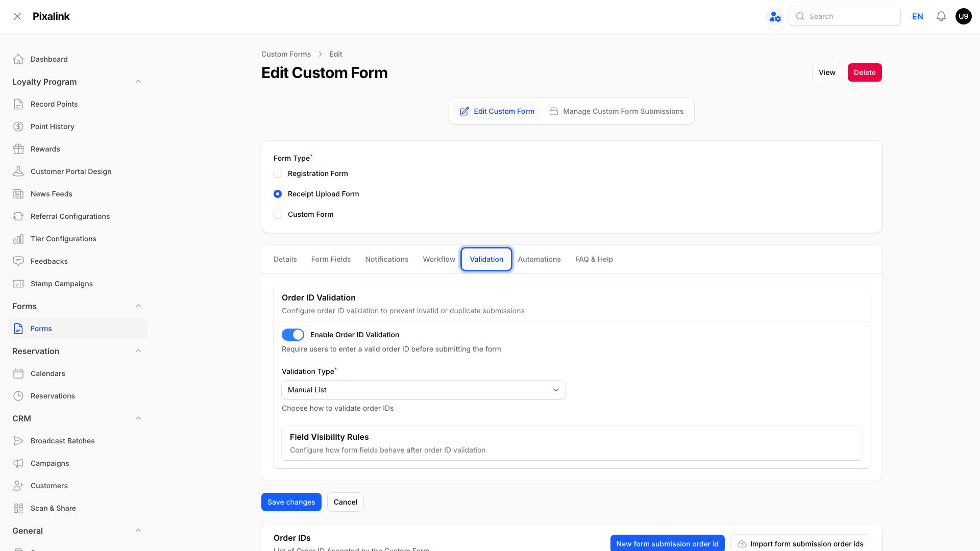Select the Receipt Upload Form radio button
Screen dimensions: 980x551
278,194
